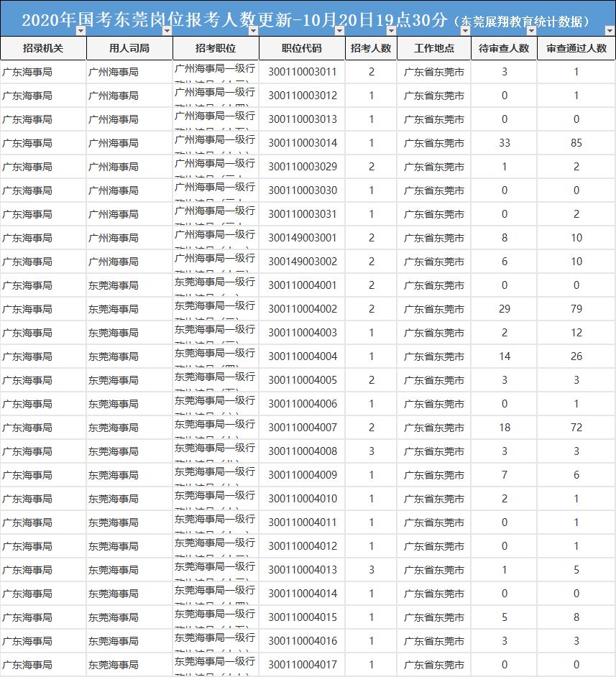Click 广州海事局一级行 cell in row 300149003001
The width and height of the screenshot is (616, 677).
tap(216, 238)
